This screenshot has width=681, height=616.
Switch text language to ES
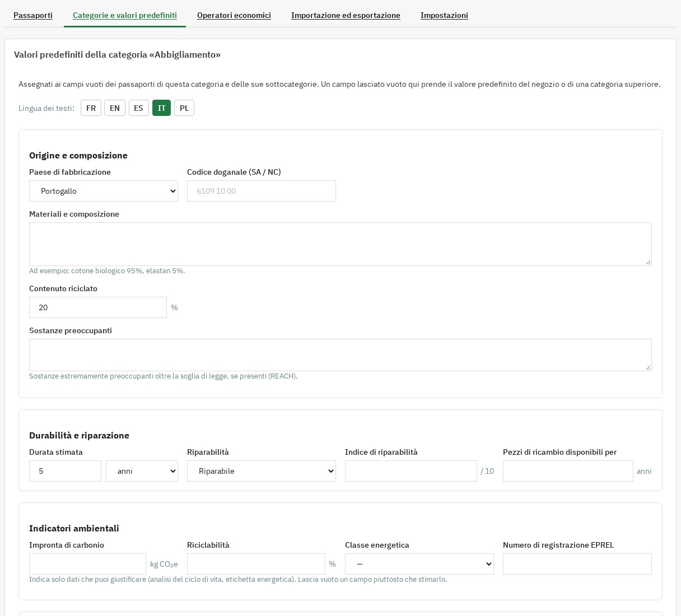pos(138,108)
